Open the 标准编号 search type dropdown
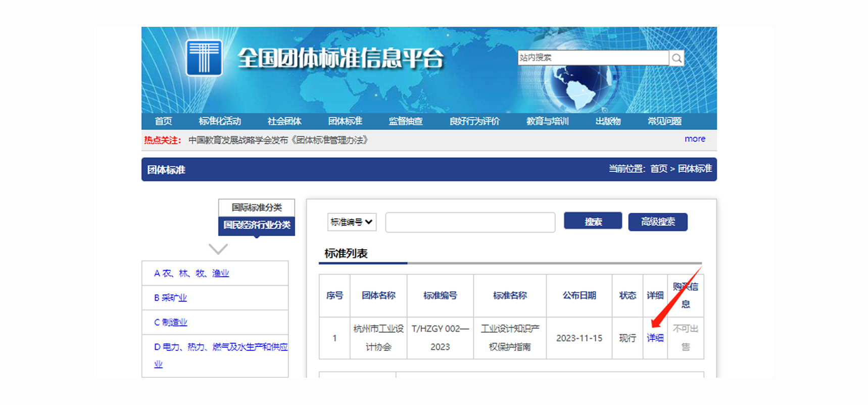 (x=352, y=222)
